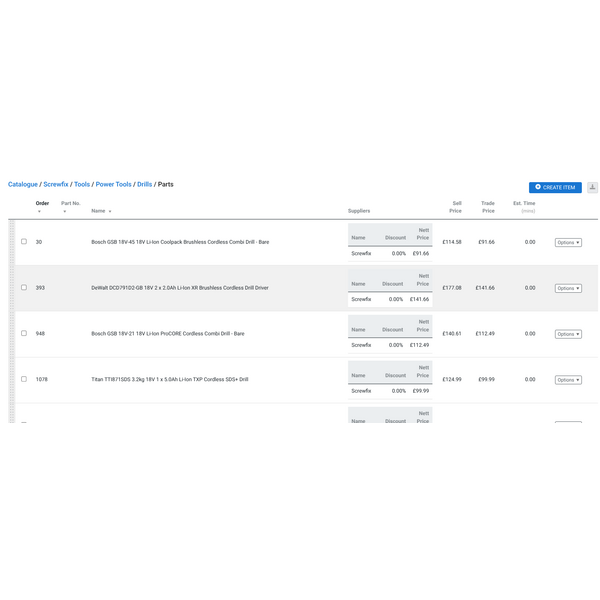This screenshot has height=600, width=600.
Task: Click the download icon button beside Create Item
Action: click(592, 187)
